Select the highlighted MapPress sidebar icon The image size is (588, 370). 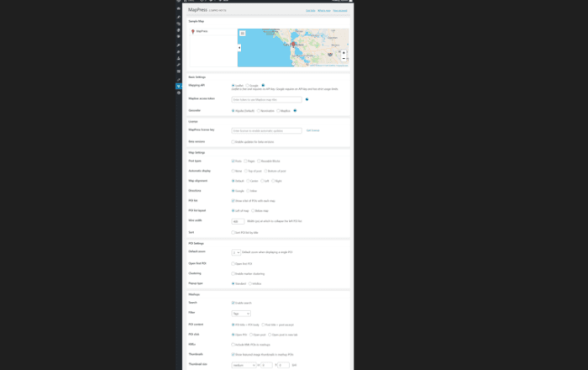[x=178, y=86]
